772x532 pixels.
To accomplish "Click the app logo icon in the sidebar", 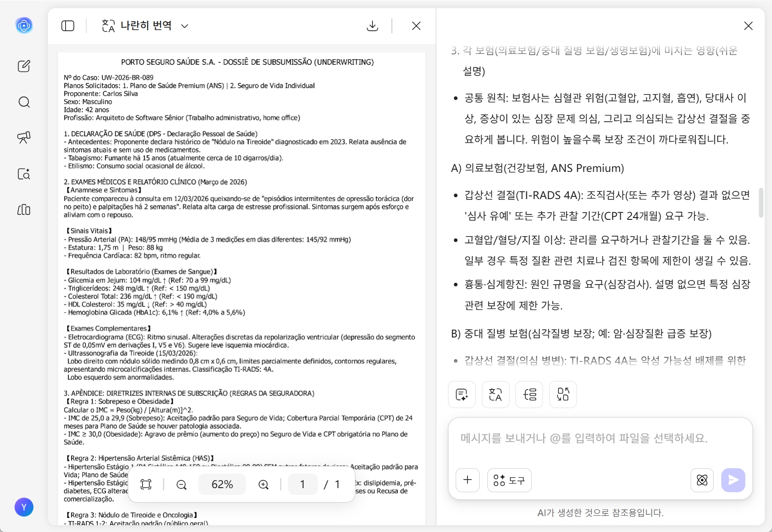I will 24,25.
